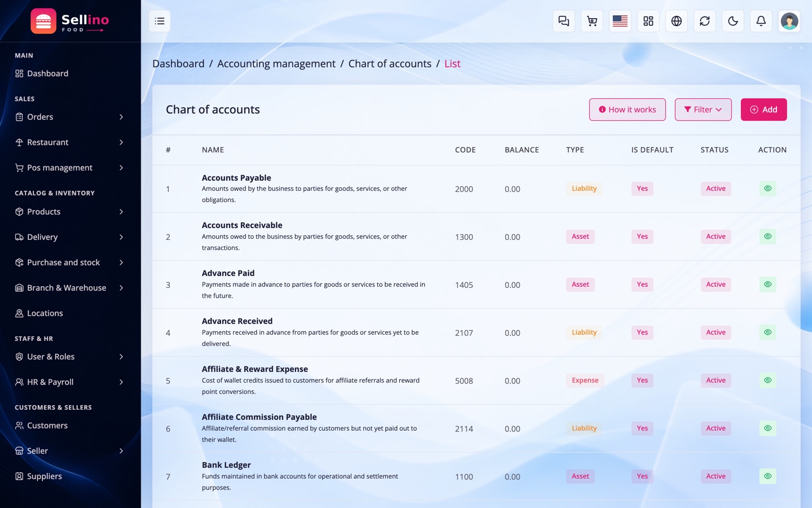
Task: Click the Accounts Payable account name
Action: 236,178
